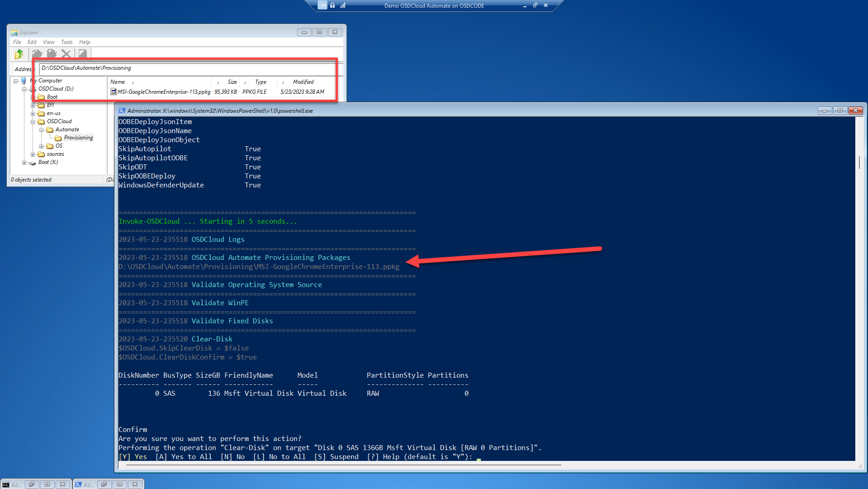
Task: Click the signal strength bars icon
Action: 343,5
